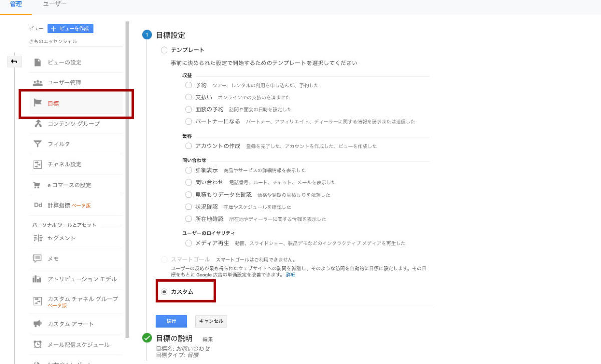Open ビューの設定 document icon
This screenshot has width=601, height=364.
(x=37, y=62)
